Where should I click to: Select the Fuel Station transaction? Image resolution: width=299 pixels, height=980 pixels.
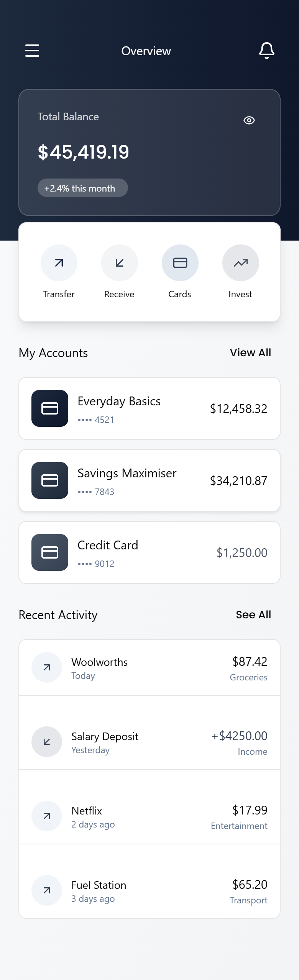149,890
